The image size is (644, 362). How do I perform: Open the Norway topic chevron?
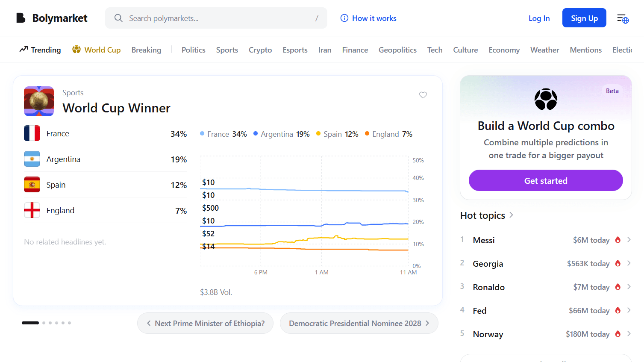tap(629, 334)
